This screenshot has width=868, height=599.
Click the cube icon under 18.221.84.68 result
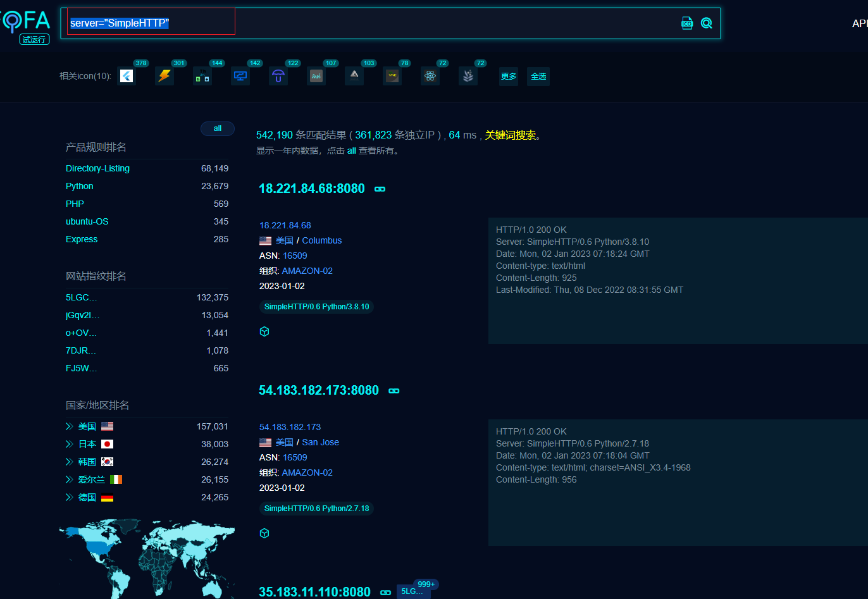pos(264,331)
